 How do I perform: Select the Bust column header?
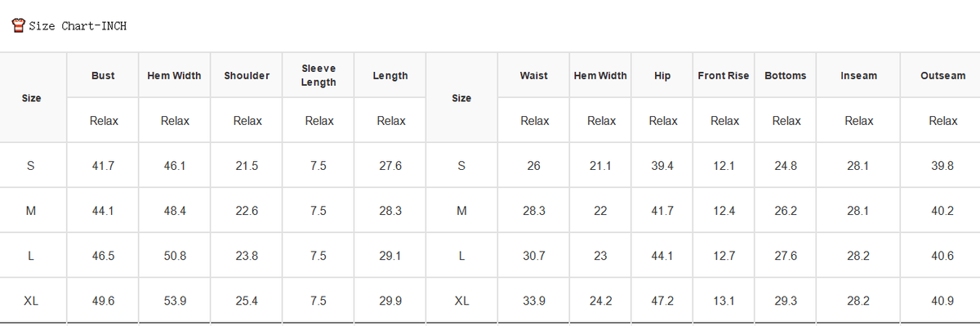click(103, 75)
